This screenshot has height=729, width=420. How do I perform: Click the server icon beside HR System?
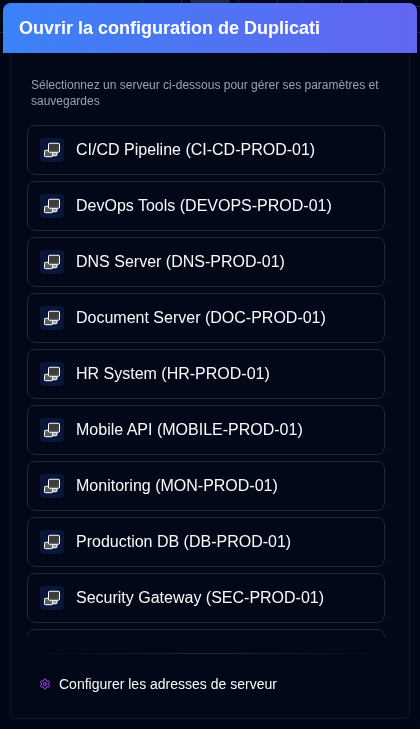coord(52,374)
